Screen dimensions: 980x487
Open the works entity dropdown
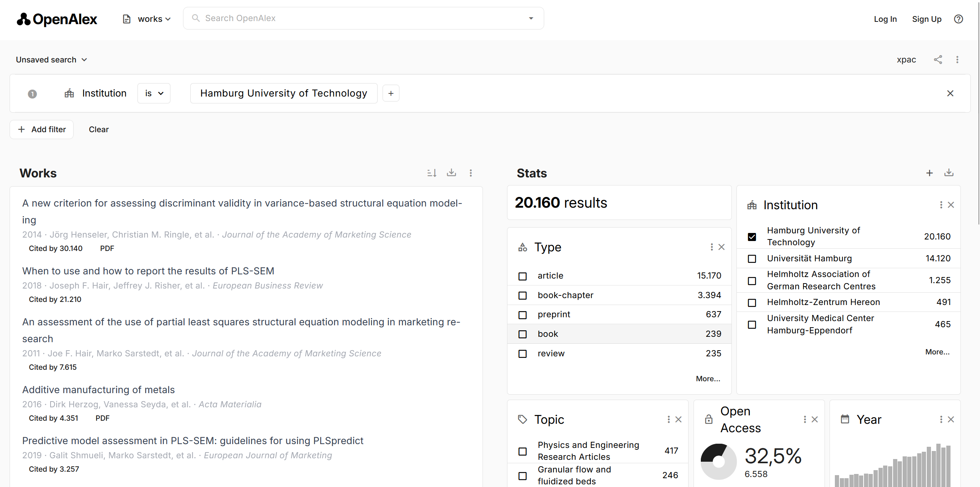tap(146, 18)
